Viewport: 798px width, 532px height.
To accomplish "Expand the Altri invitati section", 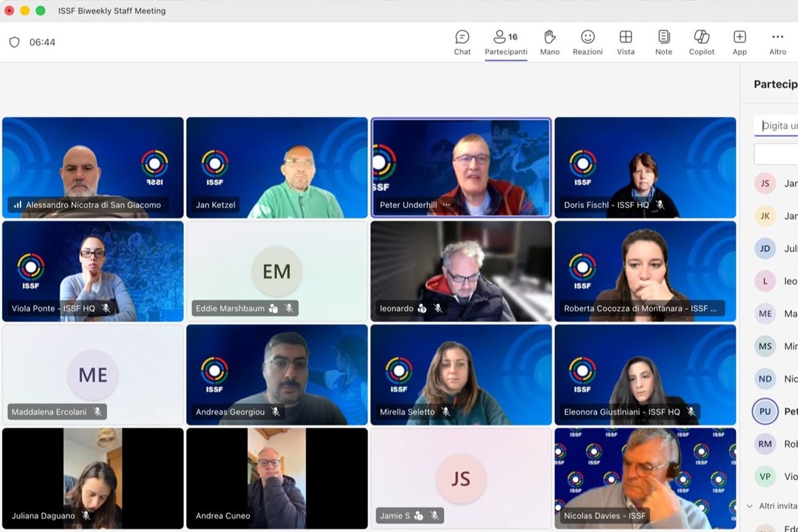I will point(751,506).
